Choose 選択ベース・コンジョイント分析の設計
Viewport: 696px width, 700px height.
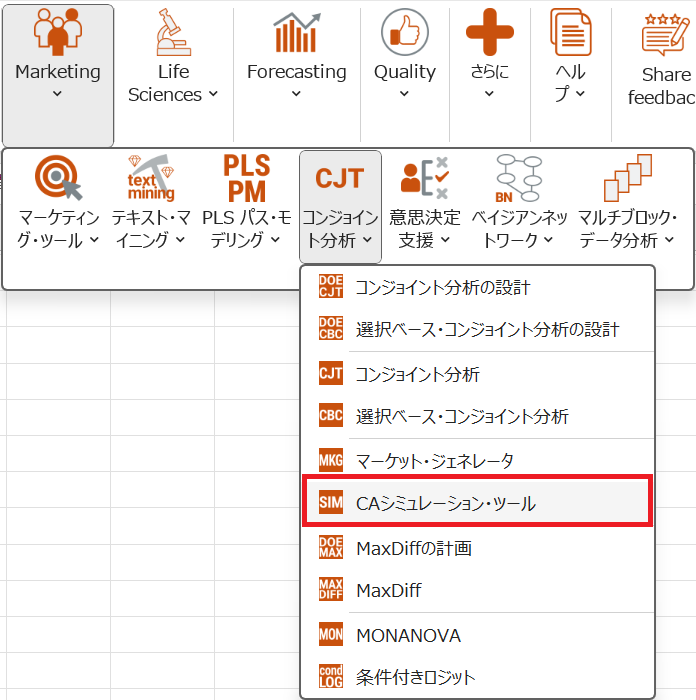(x=486, y=330)
